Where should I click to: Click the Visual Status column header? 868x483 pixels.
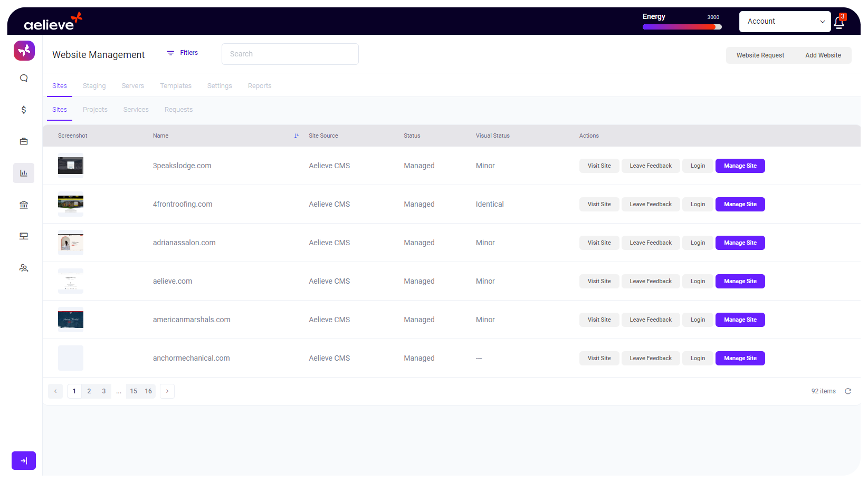pos(493,136)
